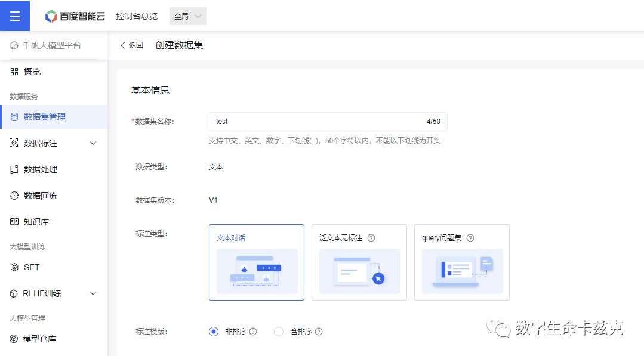
Task: Click the 数据集管理 database icon
Action: (14, 117)
